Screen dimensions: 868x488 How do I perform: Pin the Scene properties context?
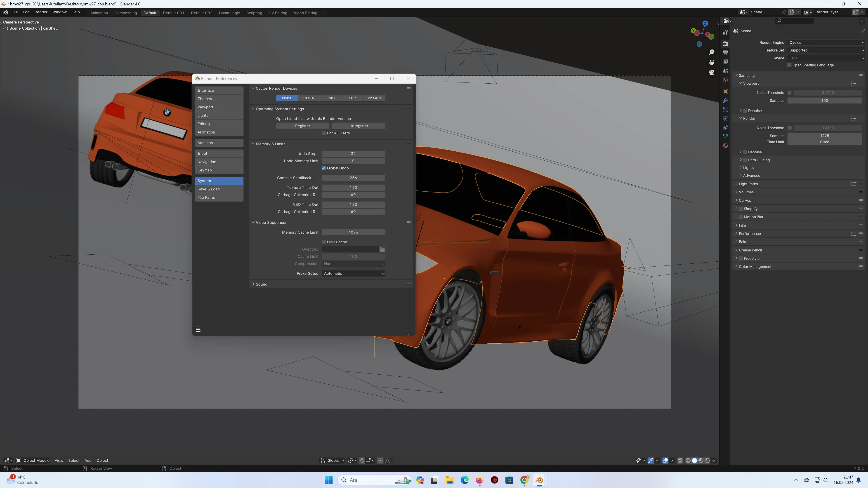[x=862, y=31]
